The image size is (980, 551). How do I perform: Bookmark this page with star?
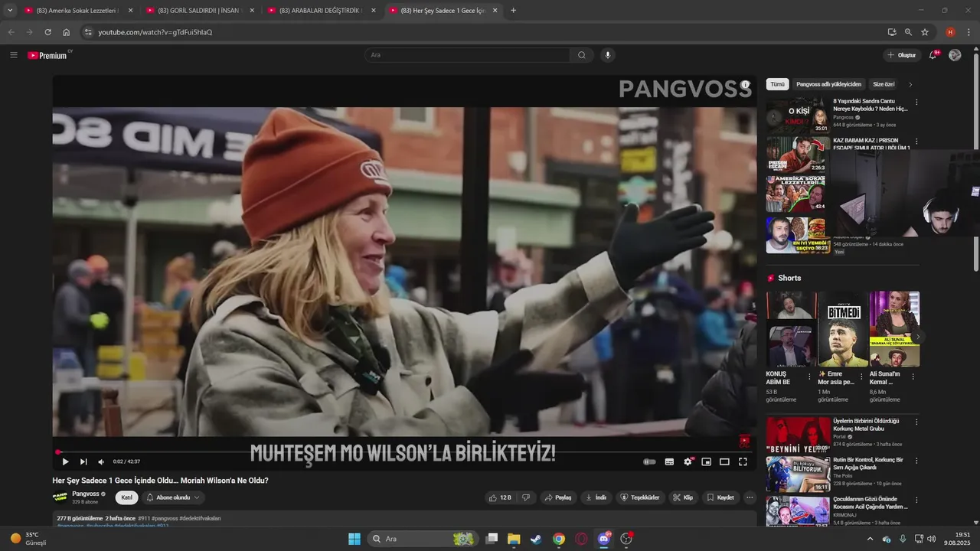[x=925, y=32]
